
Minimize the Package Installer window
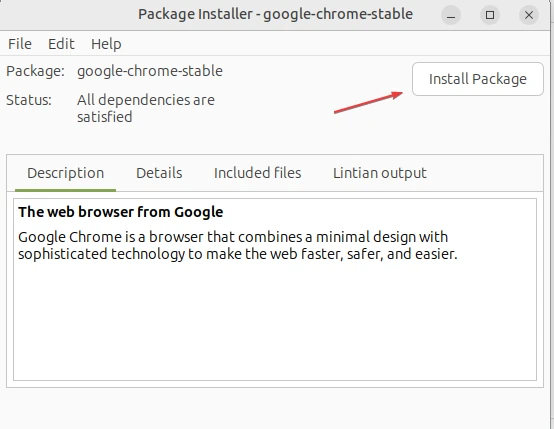(x=451, y=15)
